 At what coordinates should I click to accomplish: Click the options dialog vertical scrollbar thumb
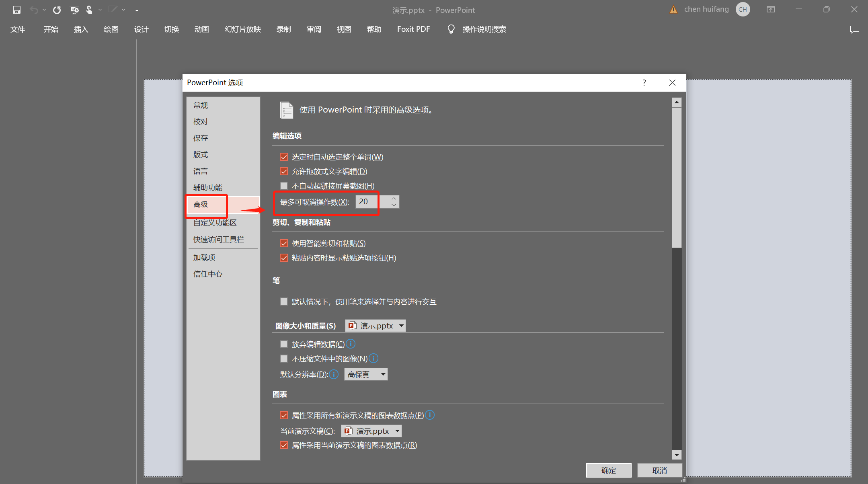677,178
